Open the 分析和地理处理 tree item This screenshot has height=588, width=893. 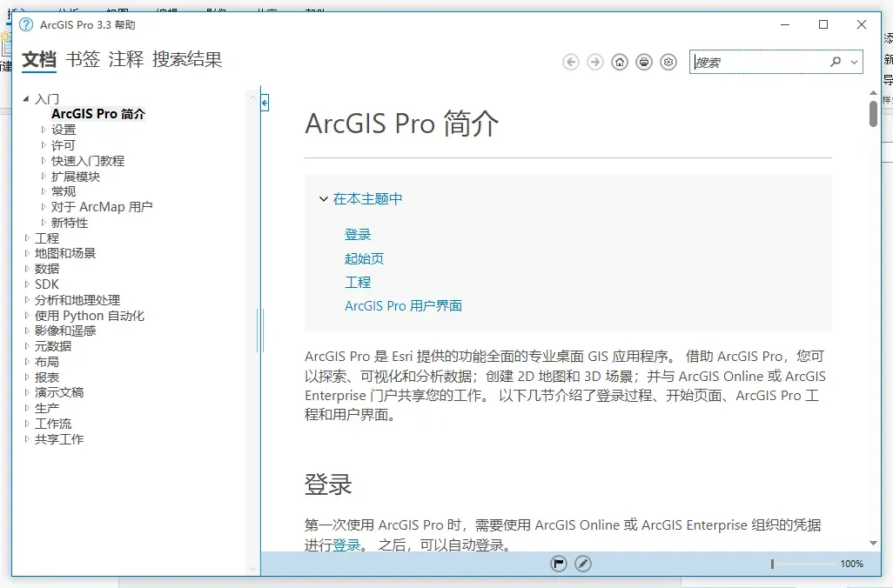[x=77, y=300]
